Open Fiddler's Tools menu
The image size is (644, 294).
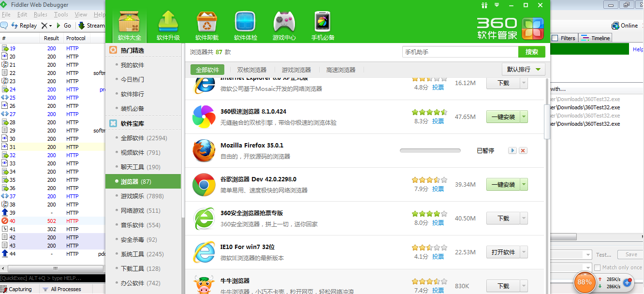click(61, 15)
